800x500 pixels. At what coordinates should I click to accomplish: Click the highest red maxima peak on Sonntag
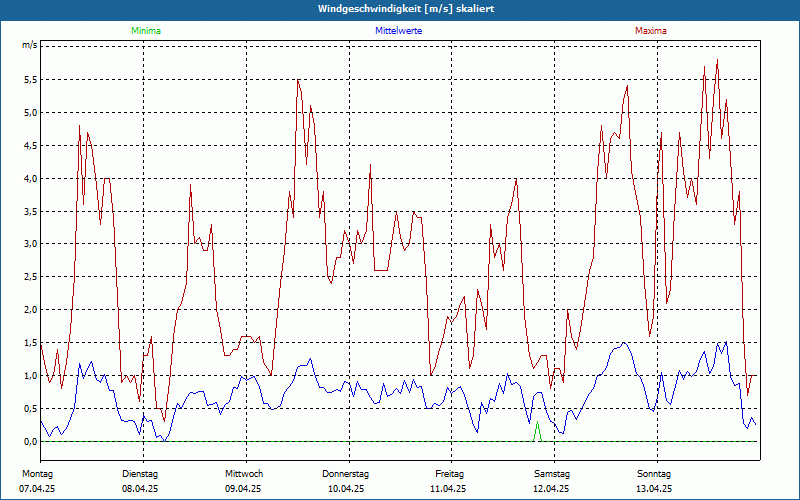point(717,61)
